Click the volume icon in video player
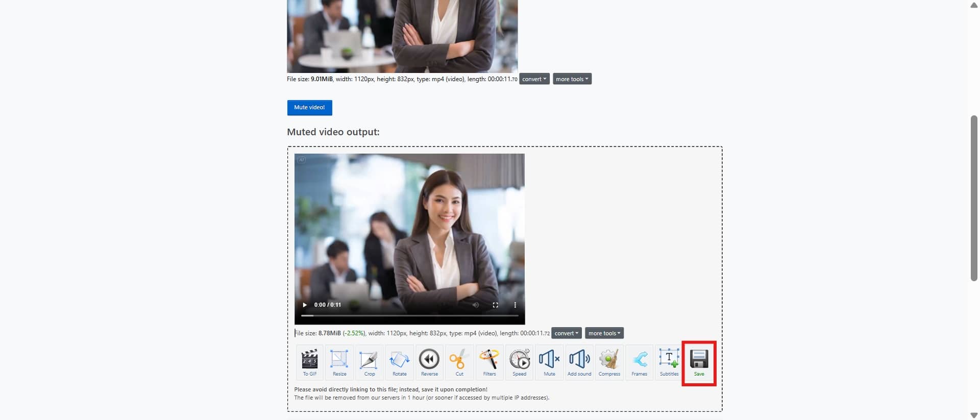 475,305
